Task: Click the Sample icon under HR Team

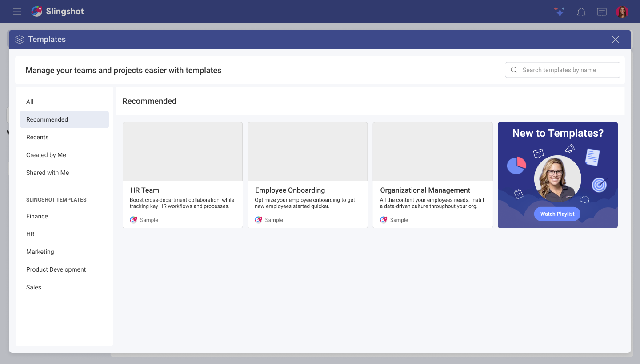Action: click(133, 220)
